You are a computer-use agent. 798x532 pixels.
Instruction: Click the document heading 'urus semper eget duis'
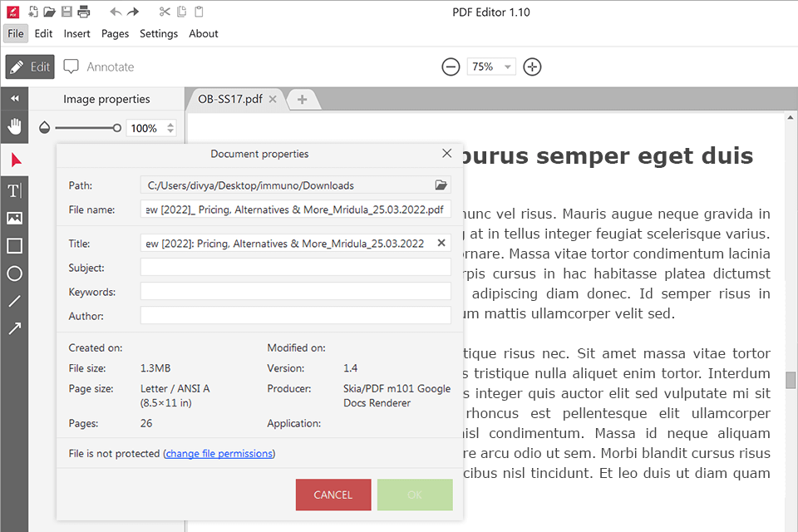tap(607, 155)
